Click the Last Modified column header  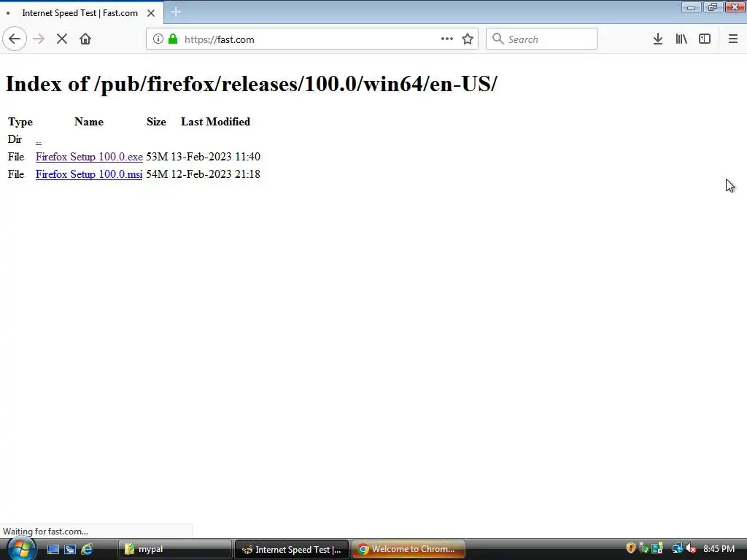coord(215,122)
